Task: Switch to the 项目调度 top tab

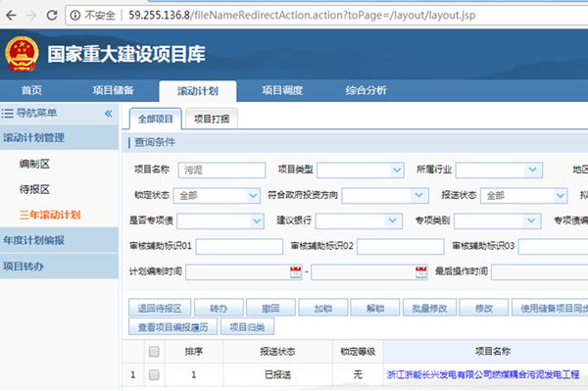Action: coord(282,90)
